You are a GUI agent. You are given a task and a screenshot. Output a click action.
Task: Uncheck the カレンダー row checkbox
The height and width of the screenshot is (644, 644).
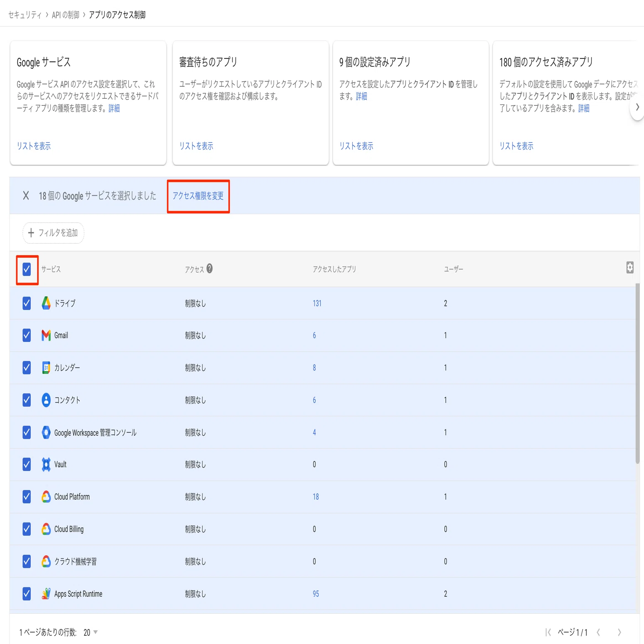click(x=27, y=368)
